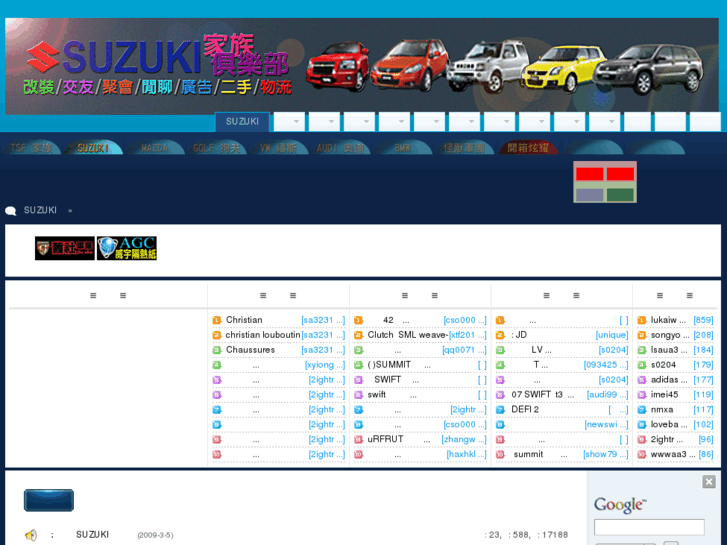
Task: Select rank icon beside uRFRUT thread
Action: (358, 439)
